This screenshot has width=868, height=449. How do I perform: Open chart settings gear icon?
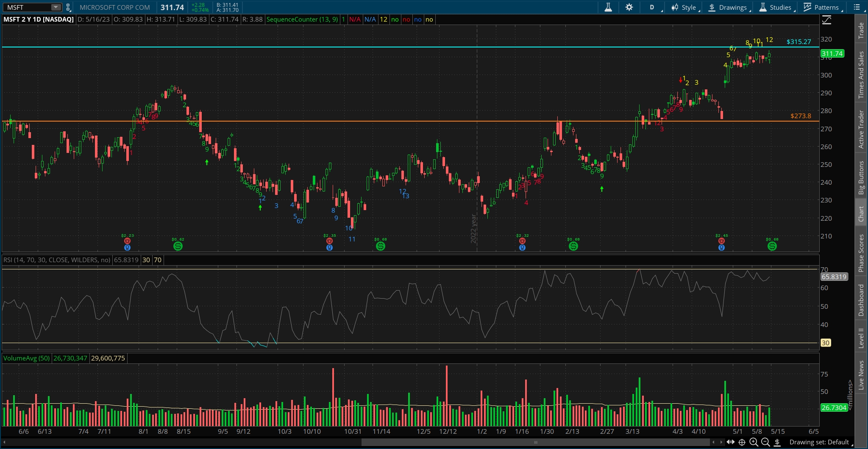click(x=629, y=7)
